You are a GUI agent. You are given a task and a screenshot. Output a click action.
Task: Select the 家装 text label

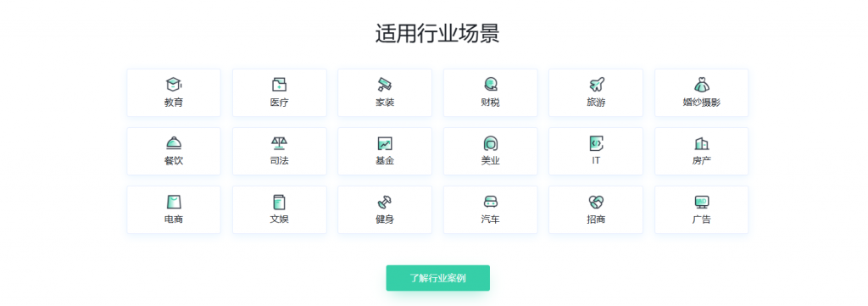(x=385, y=103)
